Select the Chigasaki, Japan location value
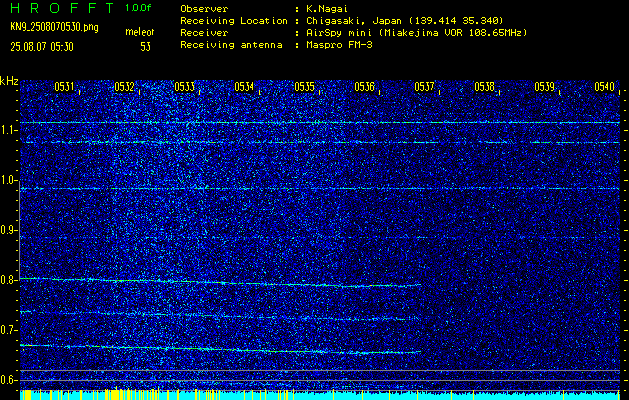The image size is (629, 400). tap(404, 21)
